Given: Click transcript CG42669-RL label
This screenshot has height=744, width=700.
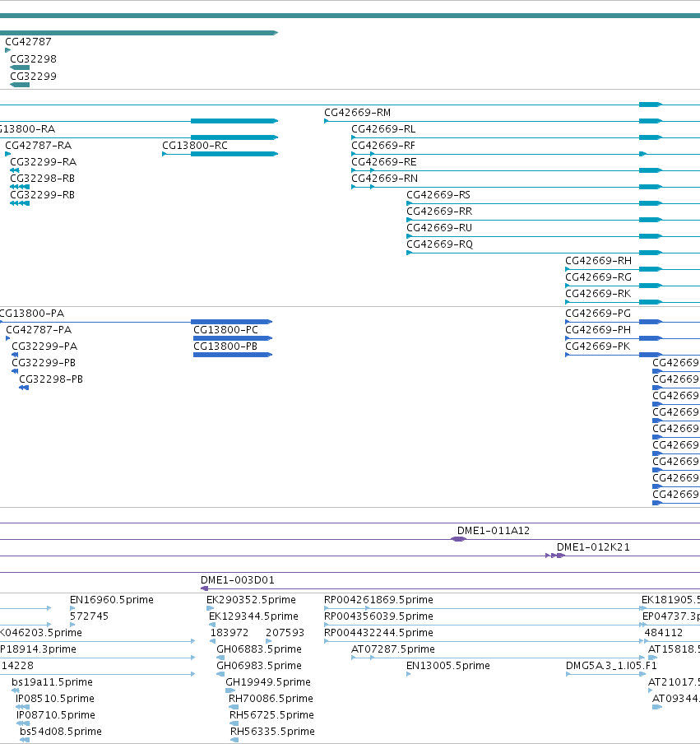Looking at the screenshot, I should (x=383, y=129).
